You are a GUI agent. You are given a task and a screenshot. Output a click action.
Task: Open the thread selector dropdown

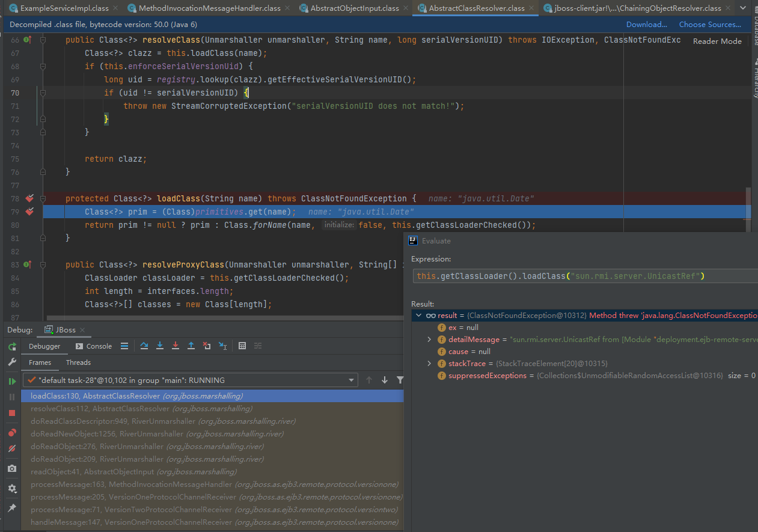[352, 380]
